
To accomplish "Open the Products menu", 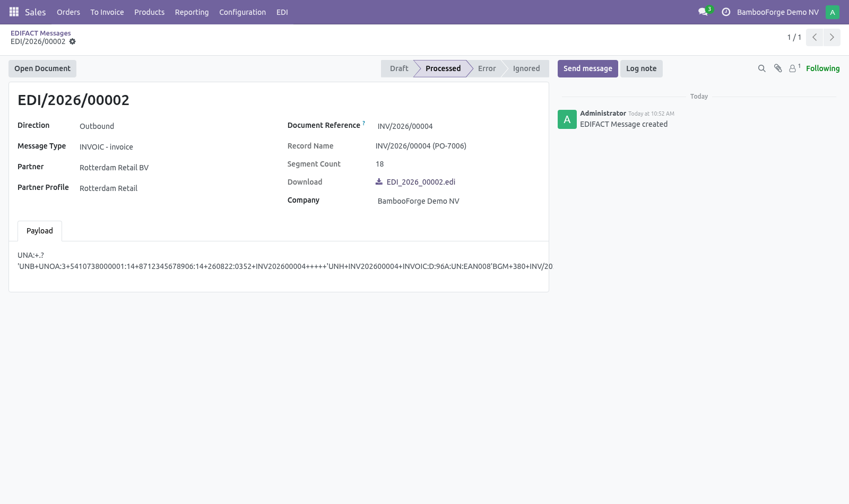I will point(149,12).
